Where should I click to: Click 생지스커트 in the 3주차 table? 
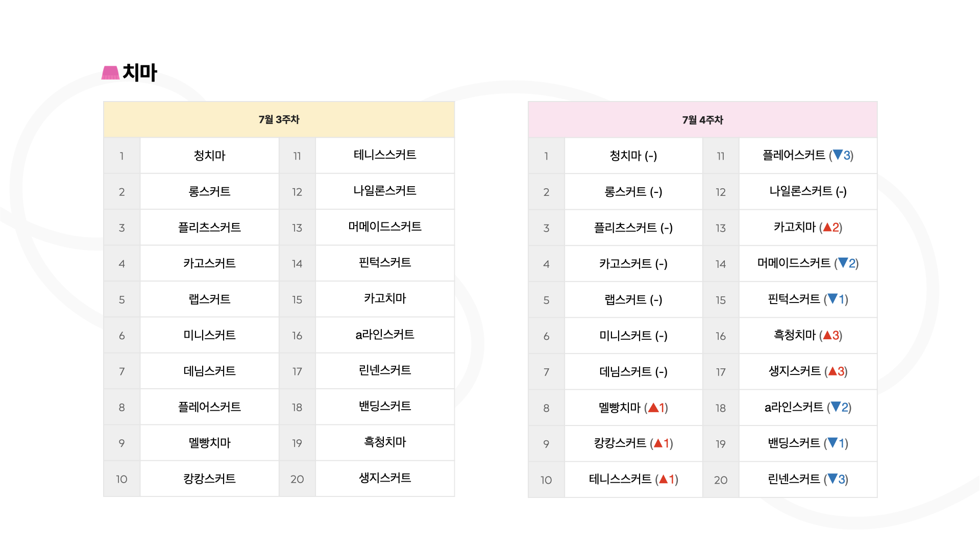coord(385,478)
